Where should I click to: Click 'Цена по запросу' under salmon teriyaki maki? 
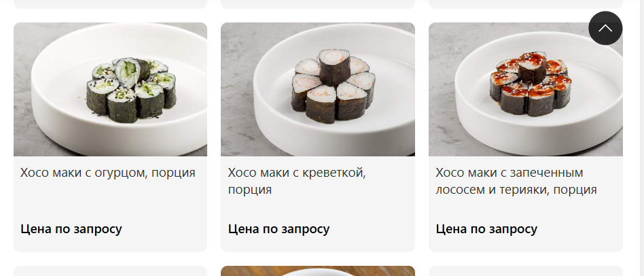click(486, 229)
